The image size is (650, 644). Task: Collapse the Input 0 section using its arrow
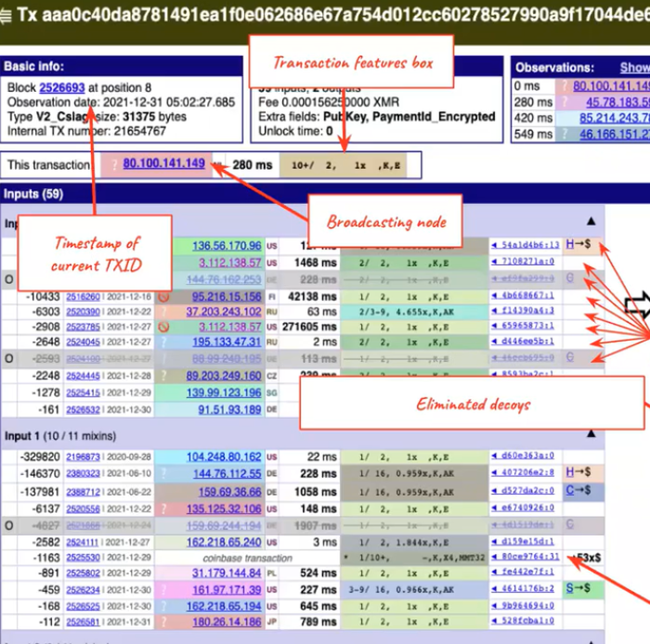pos(591,222)
